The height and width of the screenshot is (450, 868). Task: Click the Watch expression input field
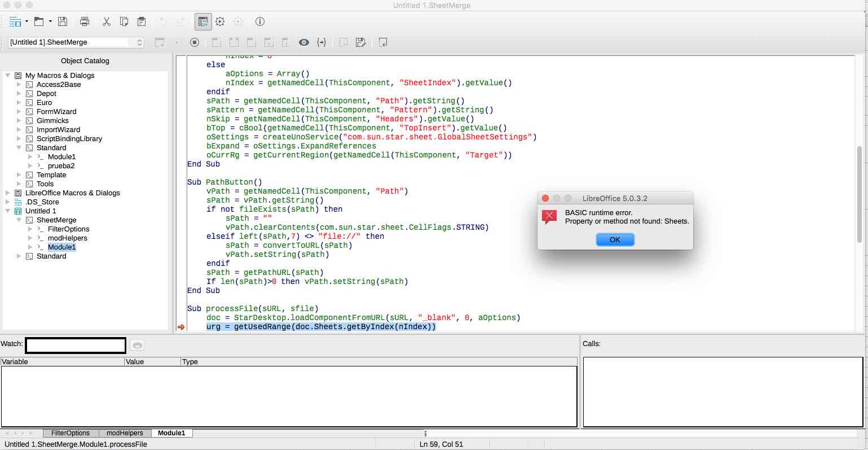point(76,345)
